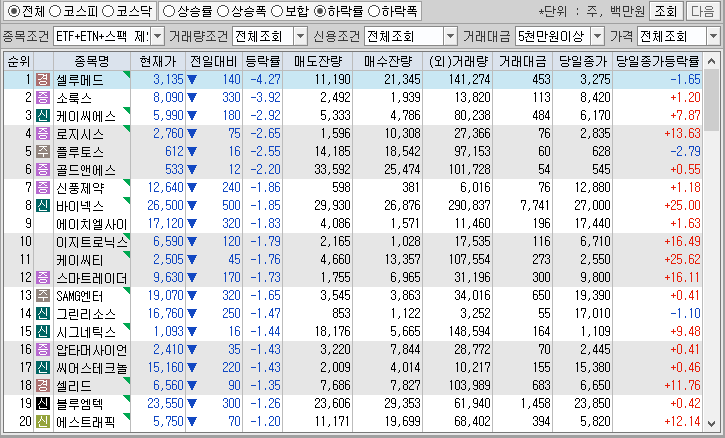725x438 pixels.
Task: Click the 주 badge icon beside 플루토스
Action: [x=43, y=152]
